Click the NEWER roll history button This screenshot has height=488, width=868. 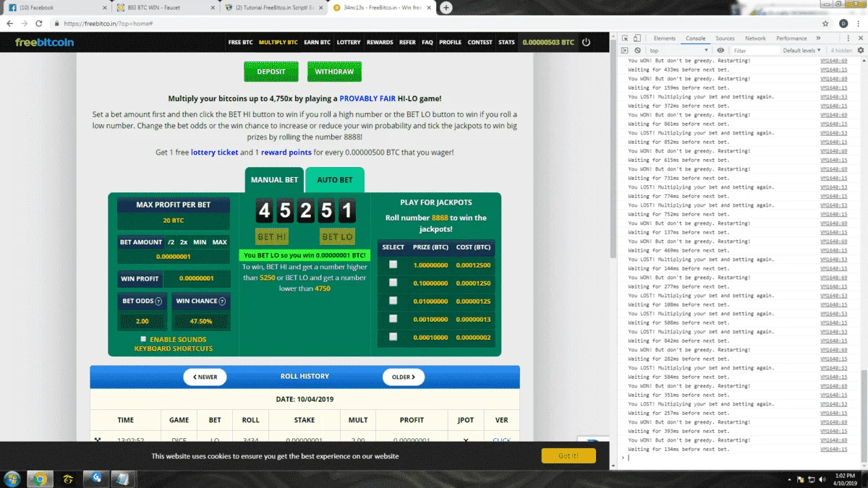pos(205,377)
